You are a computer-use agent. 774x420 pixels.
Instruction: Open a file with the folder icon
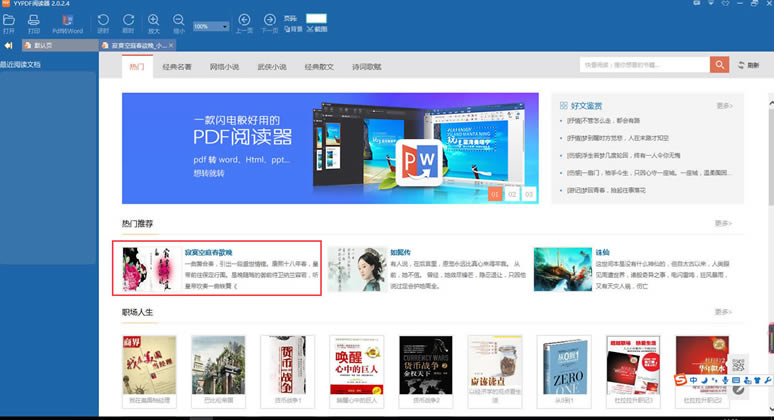(x=9, y=23)
